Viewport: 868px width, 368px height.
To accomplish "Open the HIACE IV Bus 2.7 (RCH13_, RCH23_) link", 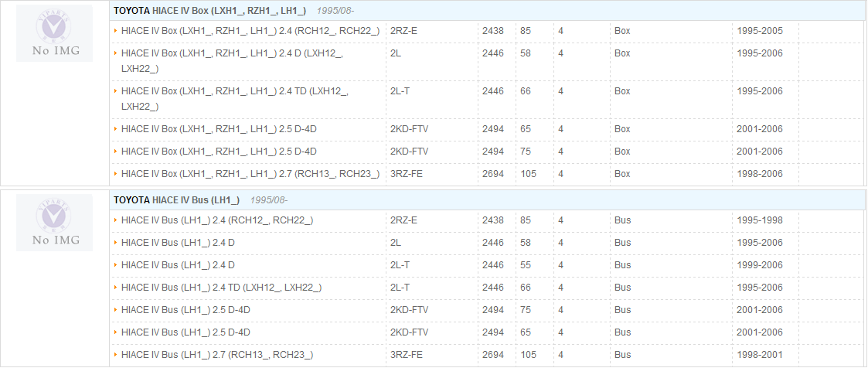I will tap(217, 355).
